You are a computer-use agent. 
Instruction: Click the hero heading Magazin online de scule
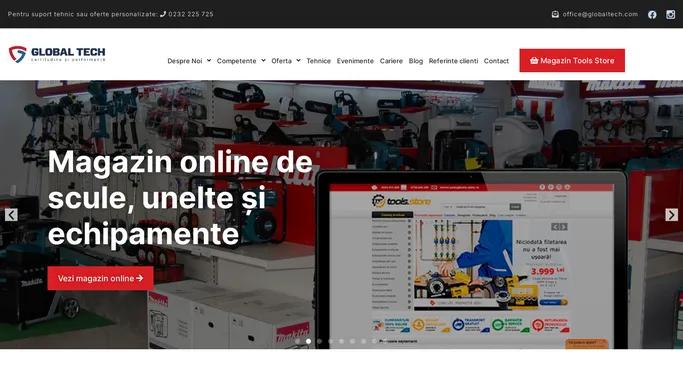click(x=180, y=198)
